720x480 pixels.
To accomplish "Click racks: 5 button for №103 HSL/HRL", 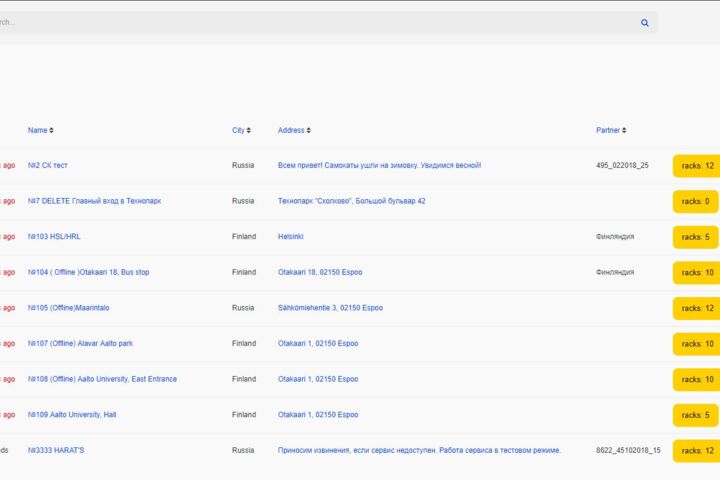I will pos(695,237).
